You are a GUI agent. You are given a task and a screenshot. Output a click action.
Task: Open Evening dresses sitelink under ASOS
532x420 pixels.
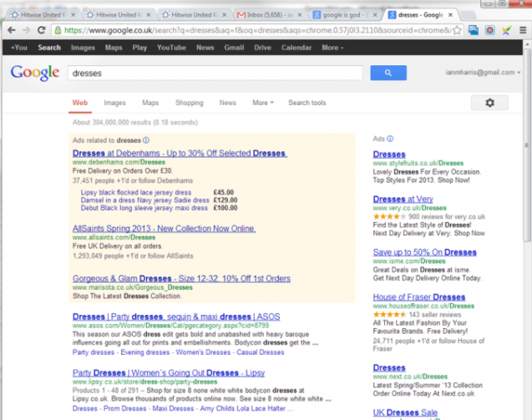click(x=144, y=352)
